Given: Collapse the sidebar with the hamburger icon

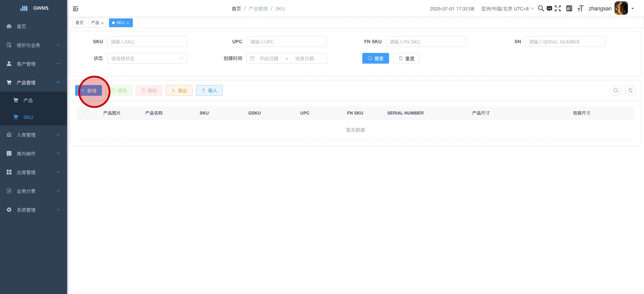Looking at the screenshot, I should click(x=75, y=9).
